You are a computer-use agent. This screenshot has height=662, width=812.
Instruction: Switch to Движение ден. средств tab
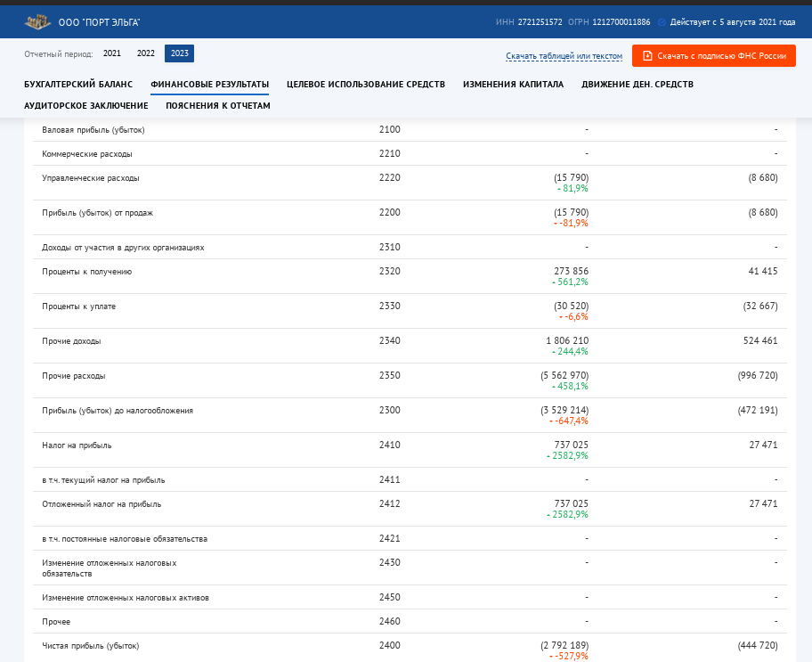click(x=637, y=85)
